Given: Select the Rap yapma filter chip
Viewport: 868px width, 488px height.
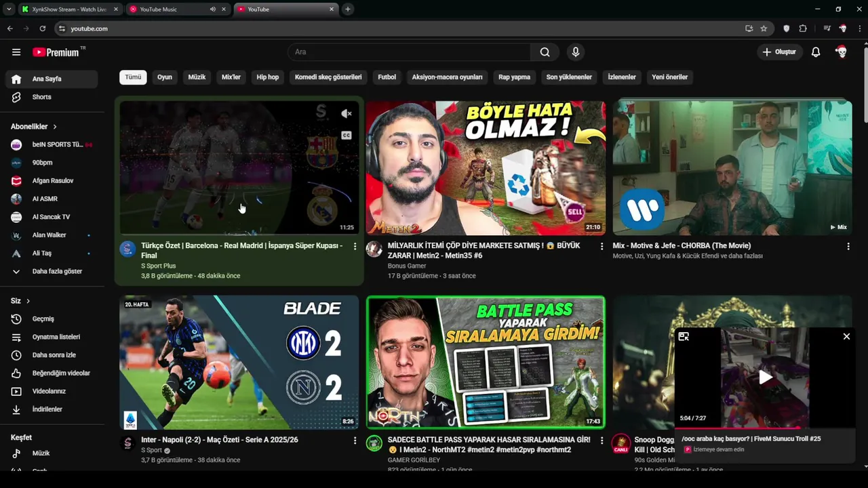Looking at the screenshot, I should (x=514, y=77).
